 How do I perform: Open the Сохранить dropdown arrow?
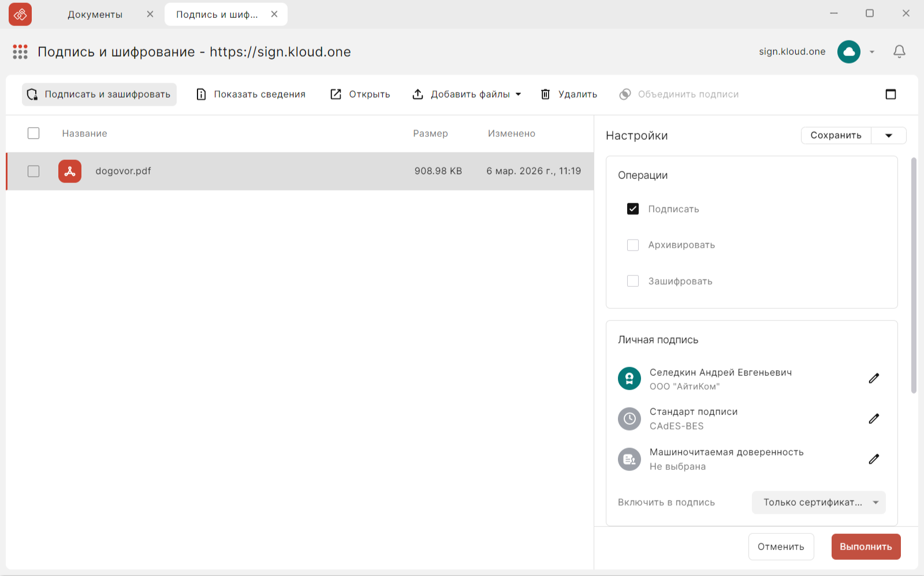point(888,136)
